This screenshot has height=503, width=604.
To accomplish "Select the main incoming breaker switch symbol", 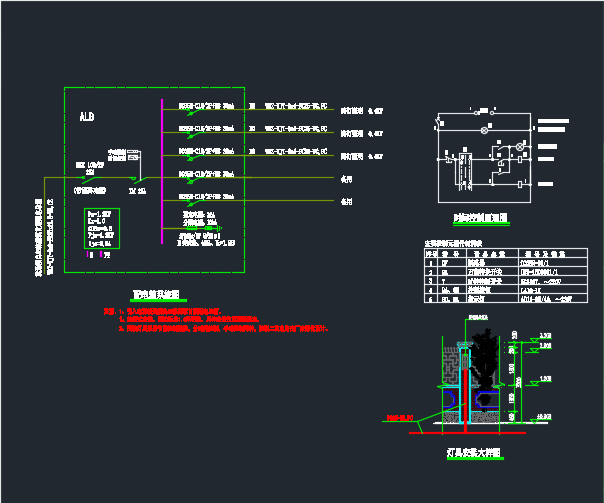I will 90,179.
